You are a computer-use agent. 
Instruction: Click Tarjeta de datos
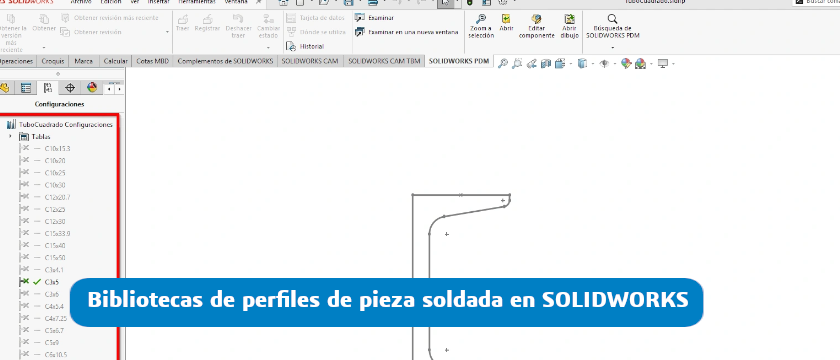tap(316, 18)
